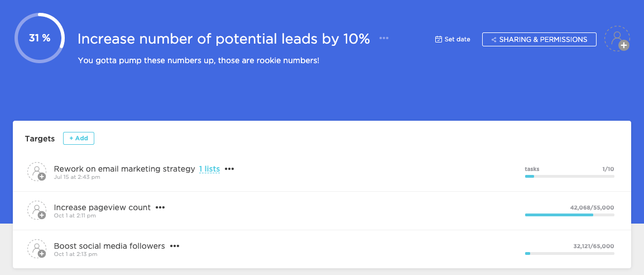Image resolution: width=644 pixels, height=275 pixels.
Task: Assign owner to Boost social media followers
Action: pos(37,249)
